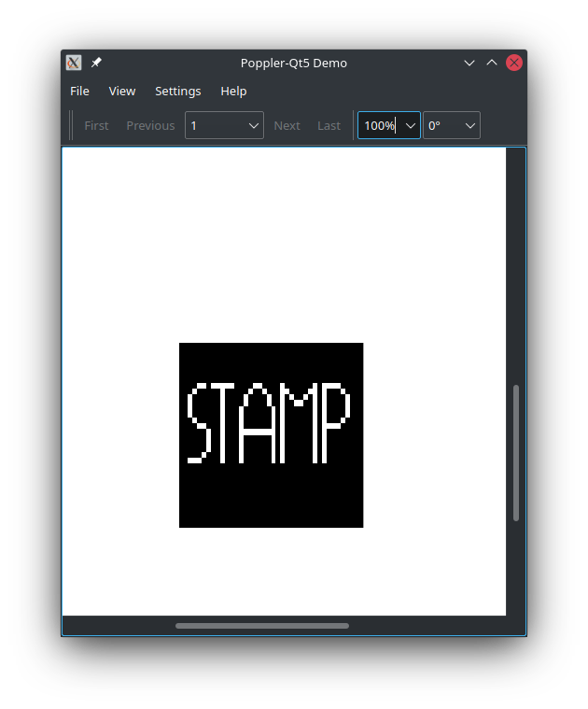This screenshot has height=709, width=588.
Task: Go to the Previous page
Action: (x=150, y=125)
